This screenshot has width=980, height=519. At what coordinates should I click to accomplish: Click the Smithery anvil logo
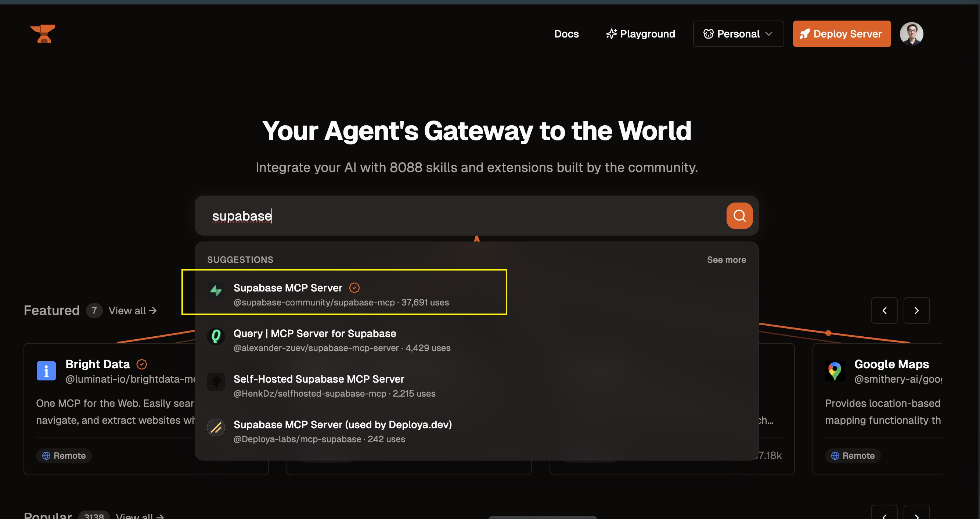43,33
